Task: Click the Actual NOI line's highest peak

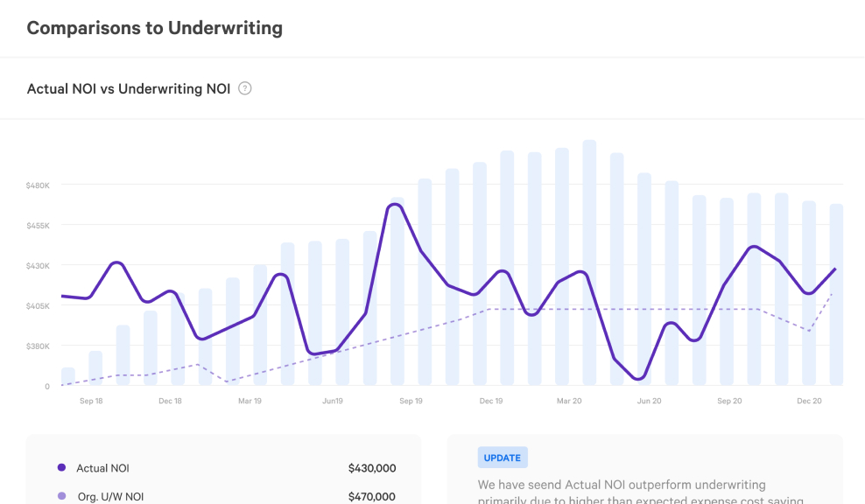Action: click(x=394, y=205)
